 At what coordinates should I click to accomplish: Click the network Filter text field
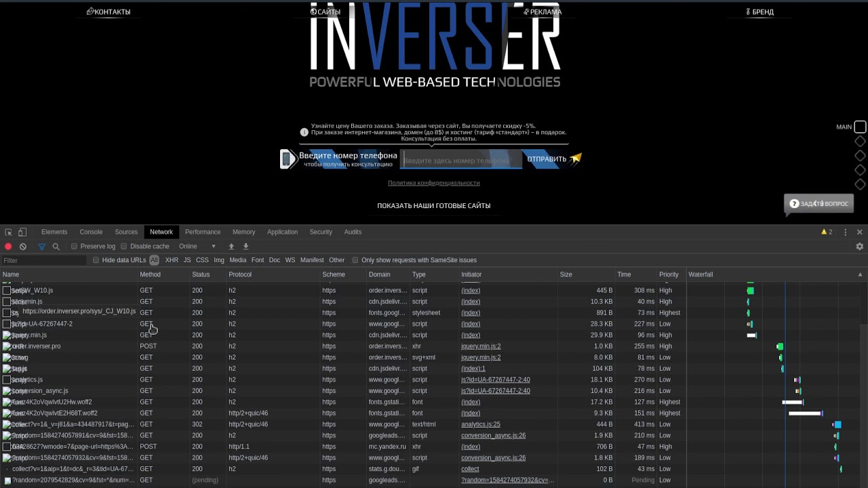point(44,260)
